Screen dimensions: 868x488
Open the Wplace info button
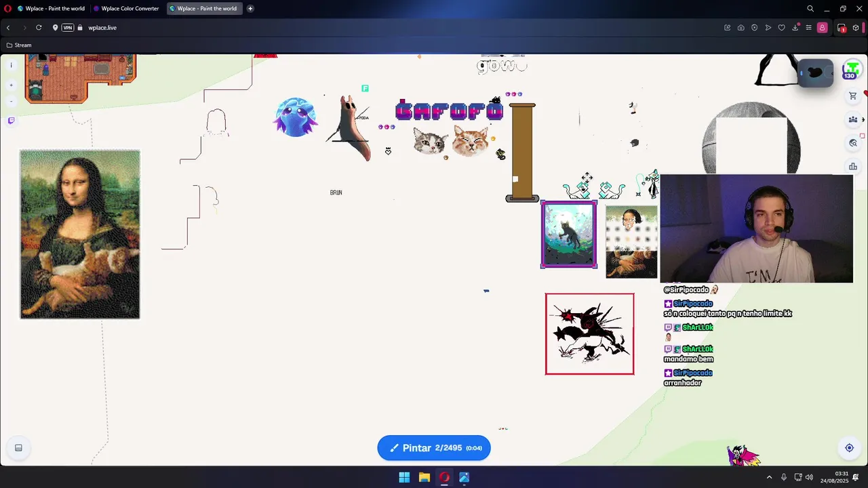pos(11,65)
